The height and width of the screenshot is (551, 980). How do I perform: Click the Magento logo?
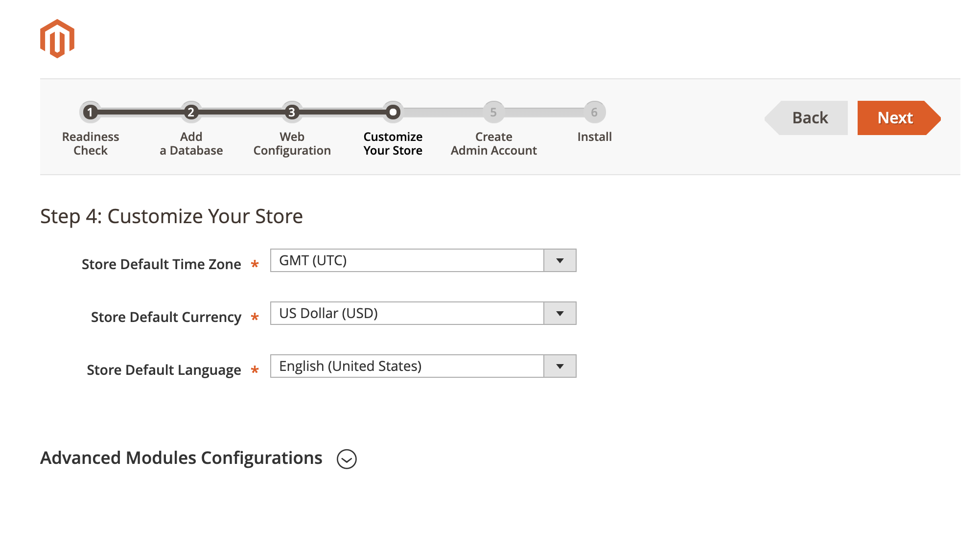[57, 39]
